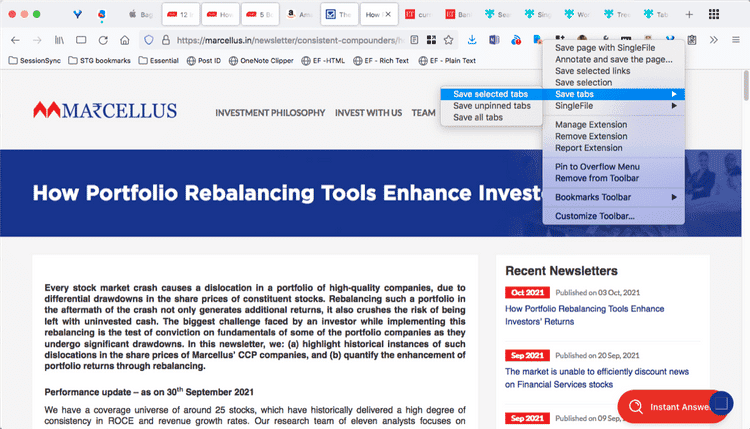Click the browser Back arrow
The width and height of the screenshot is (750, 429).
click(14, 40)
